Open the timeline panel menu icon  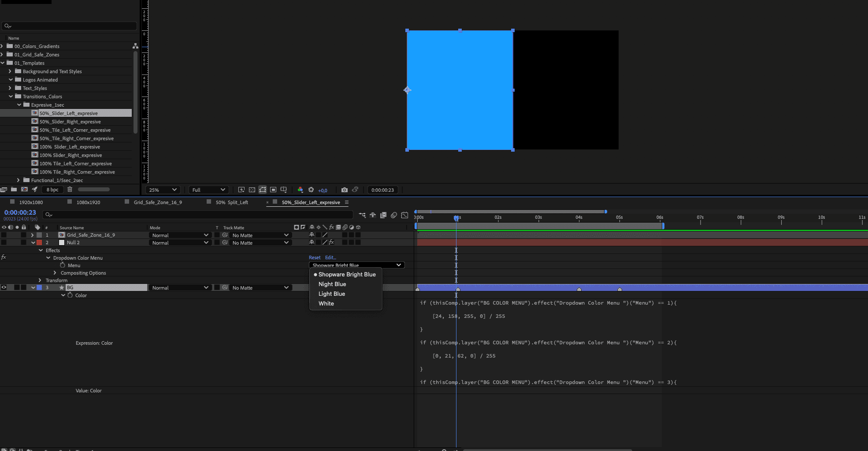point(347,202)
